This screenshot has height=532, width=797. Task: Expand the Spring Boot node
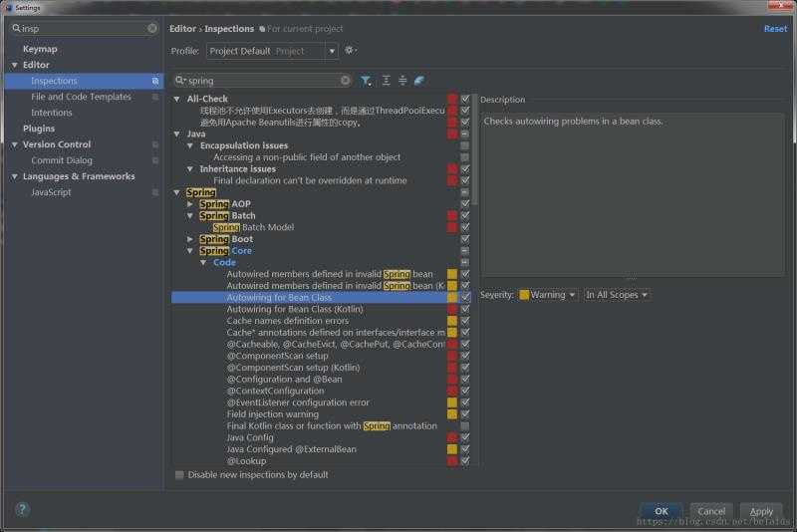coord(190,239)
